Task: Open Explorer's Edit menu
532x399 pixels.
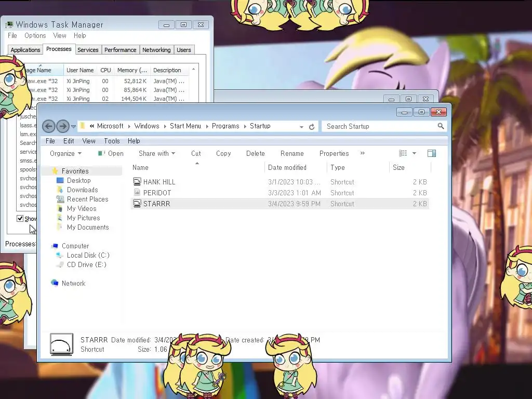Action: (69, 141)
